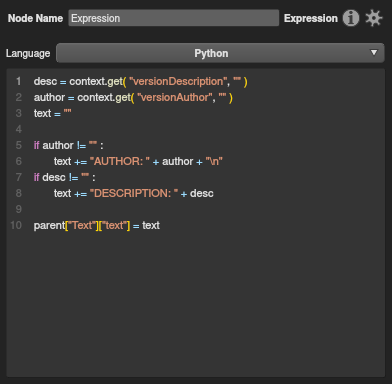The width and height of the screenshot is (392, 384).
Task: Click line 10 parent["Text"]["text"] assignment
Action: pos(97,225)
